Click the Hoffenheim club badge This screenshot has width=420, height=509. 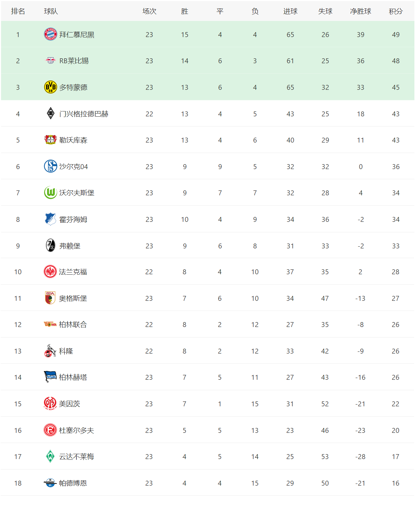point(50,219)
